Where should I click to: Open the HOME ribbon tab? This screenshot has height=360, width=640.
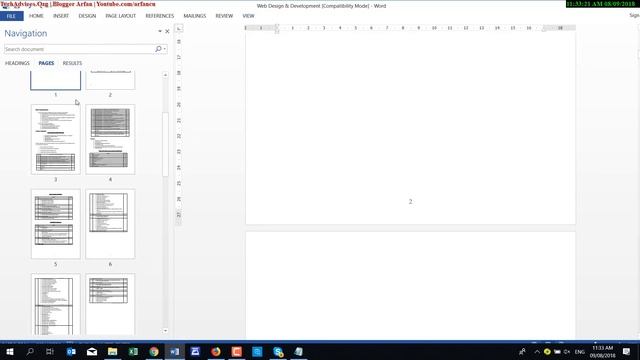[36, 16]
